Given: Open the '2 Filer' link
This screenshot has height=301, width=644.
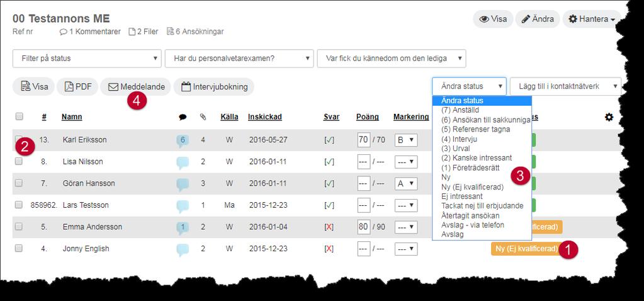Looking at the screenshot, I should 144,31.
